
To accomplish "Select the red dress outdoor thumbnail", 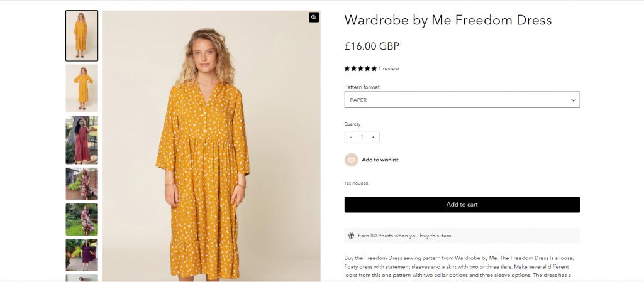I will click(82, 139).
